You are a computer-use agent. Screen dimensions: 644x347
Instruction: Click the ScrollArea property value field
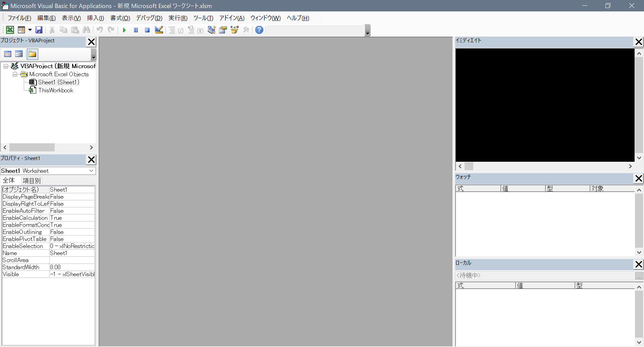click(72, 260)
